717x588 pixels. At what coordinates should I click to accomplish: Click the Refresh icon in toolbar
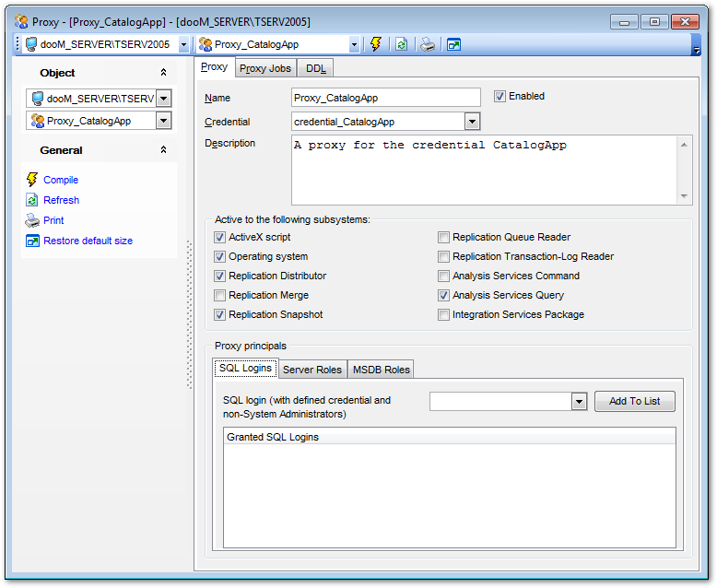pyautogui.click(x=401, y=44)
